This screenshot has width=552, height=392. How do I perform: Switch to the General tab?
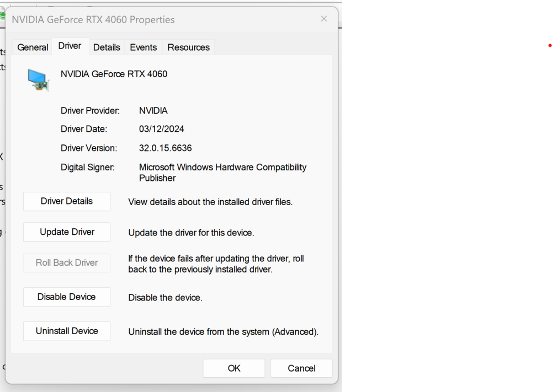(32, 47)
